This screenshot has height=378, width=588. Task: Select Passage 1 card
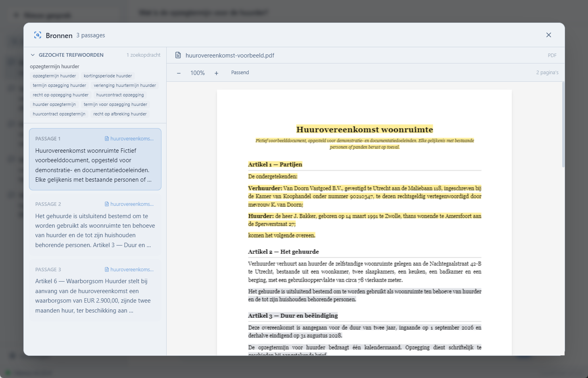(95, 159)
